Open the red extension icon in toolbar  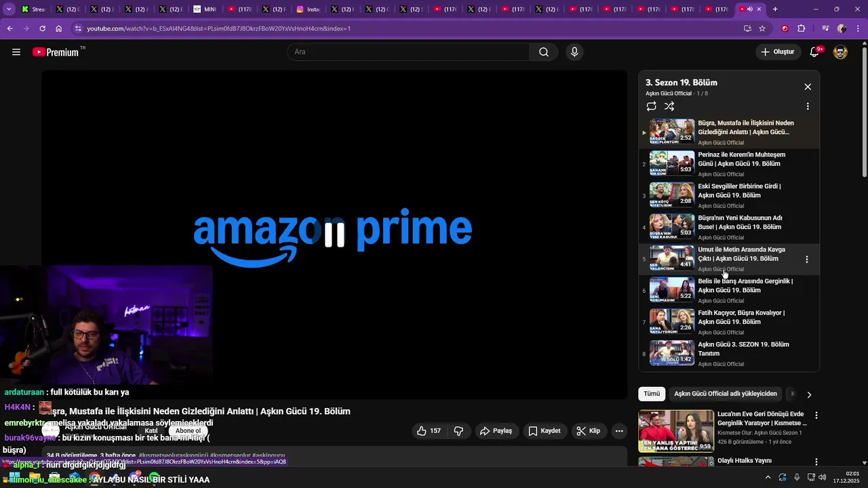(x=785, y=28)
